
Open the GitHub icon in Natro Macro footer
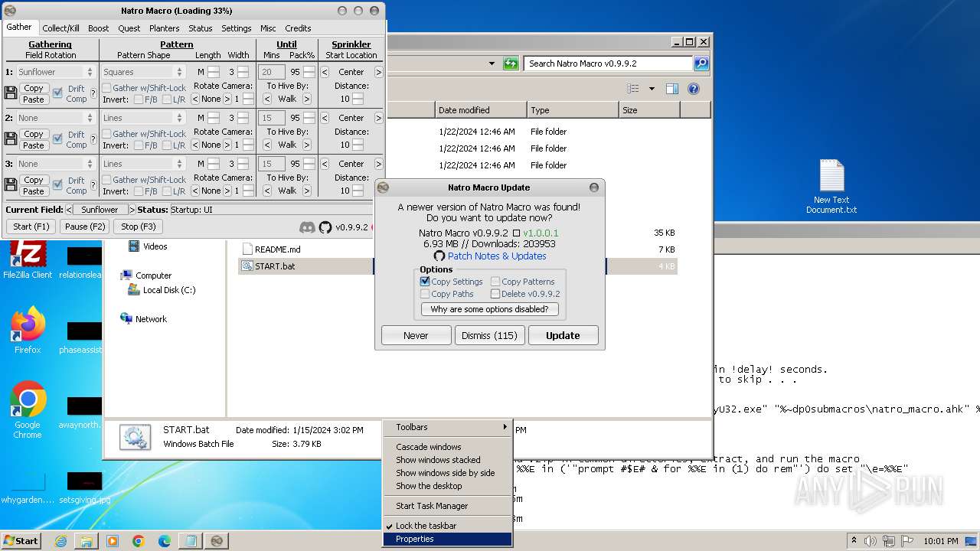(325, 227)
